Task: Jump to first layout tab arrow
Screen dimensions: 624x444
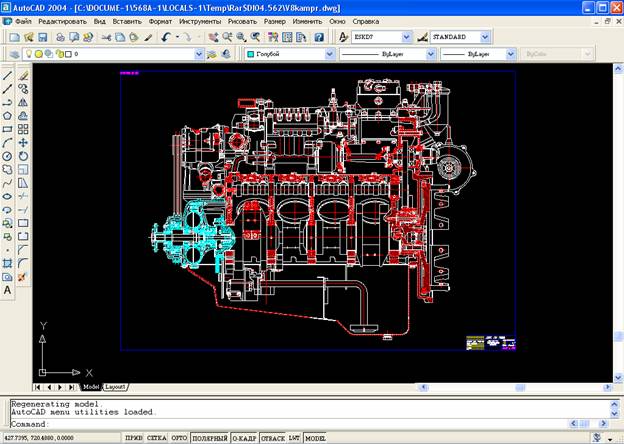Action: (38, 387)
